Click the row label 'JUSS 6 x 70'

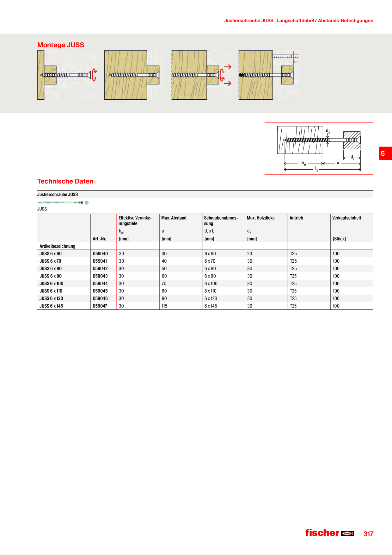[x=50, y=261]
